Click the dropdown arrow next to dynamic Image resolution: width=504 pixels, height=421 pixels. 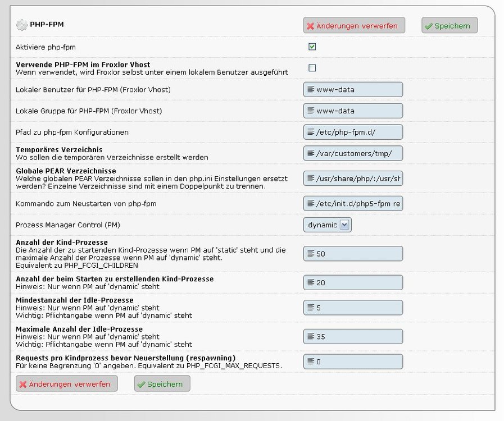point(345,225)
